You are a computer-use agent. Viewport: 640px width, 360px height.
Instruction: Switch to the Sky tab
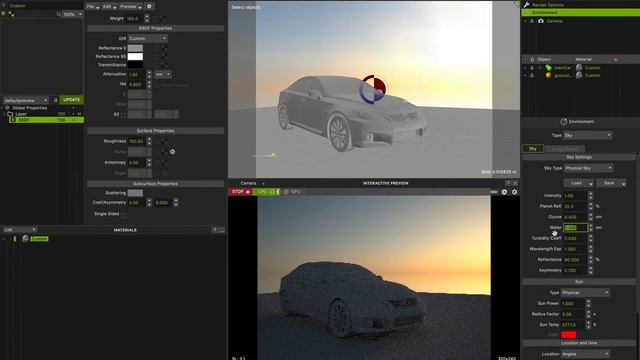pos(533,149)
